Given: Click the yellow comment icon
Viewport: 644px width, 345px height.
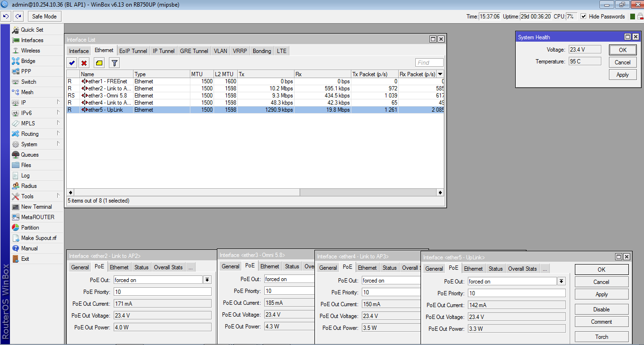Looking at the screenshot, I should coord(99,63).
